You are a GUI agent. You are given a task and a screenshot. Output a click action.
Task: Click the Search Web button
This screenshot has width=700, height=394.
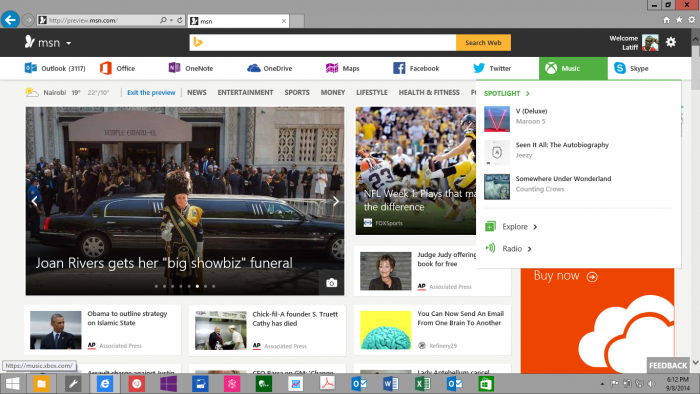tap(483, 43)
